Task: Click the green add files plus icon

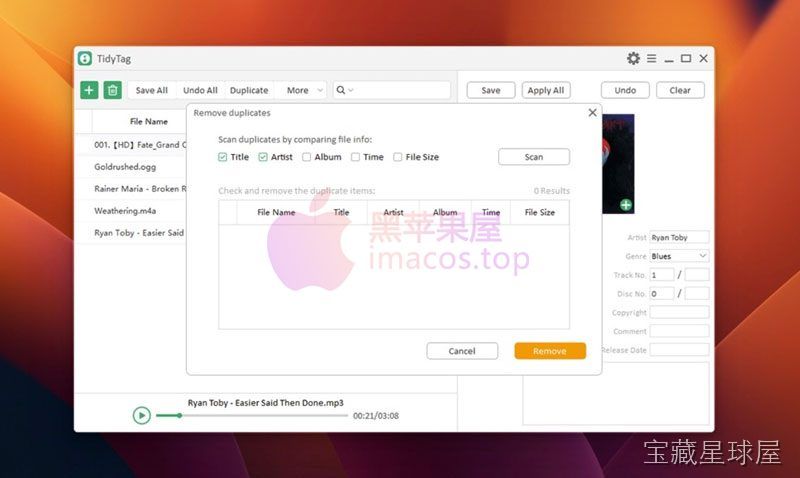Action: point(89,90)
